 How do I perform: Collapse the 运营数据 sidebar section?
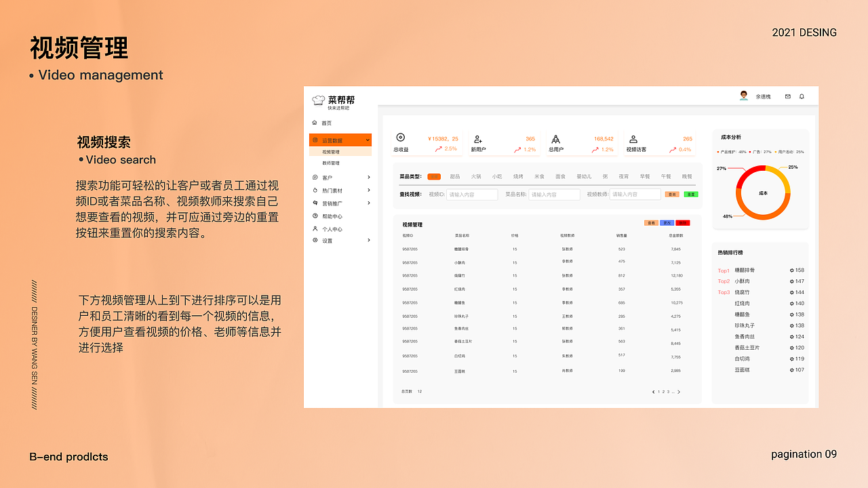coord(366,140)
